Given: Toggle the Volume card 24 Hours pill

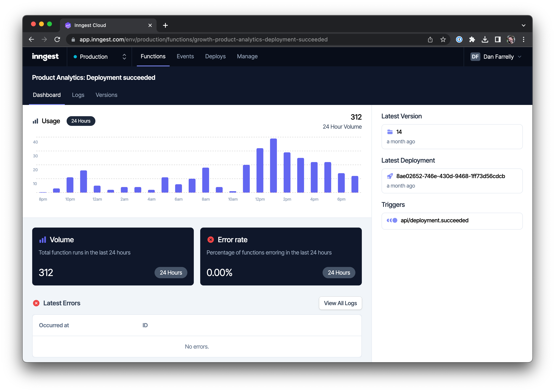Looking at the screenshot, I should pyautogui.click(x=171, y=272).
